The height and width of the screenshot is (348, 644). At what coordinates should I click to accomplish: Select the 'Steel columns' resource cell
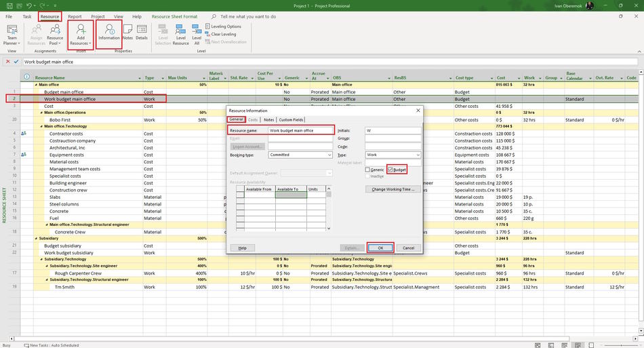[x=88, y=204]
